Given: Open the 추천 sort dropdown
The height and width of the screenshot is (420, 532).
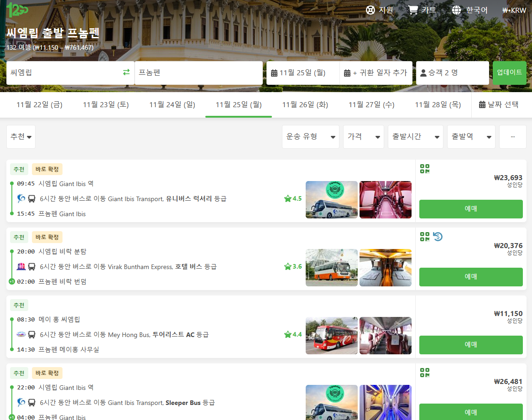Looking at the screenshot, I should tap(21, 137).
